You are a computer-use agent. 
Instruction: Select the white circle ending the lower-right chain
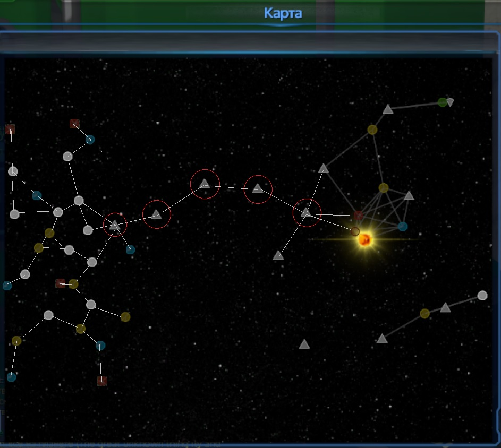point(482,296)
